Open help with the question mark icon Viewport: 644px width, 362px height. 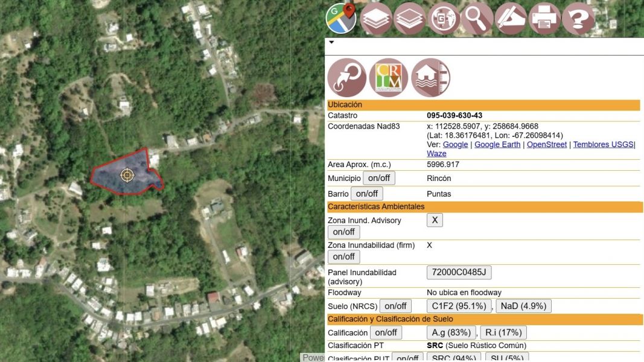[578, 19]
